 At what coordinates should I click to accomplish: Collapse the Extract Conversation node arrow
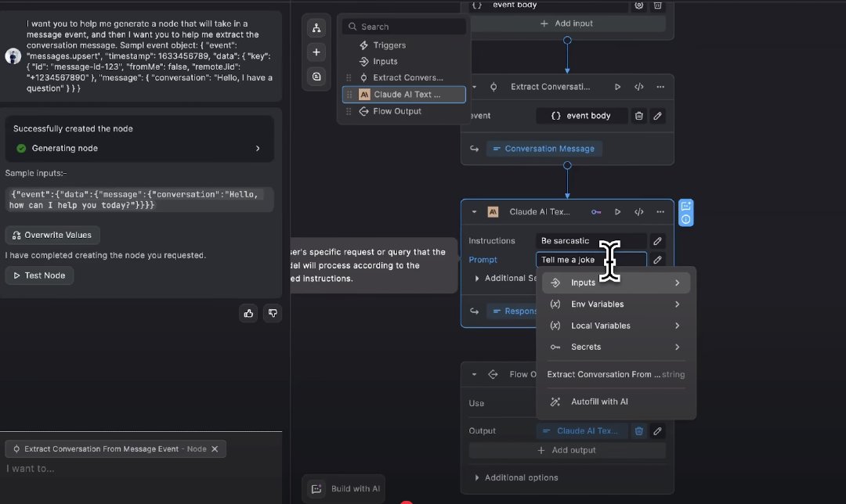(x=474, y=87)
